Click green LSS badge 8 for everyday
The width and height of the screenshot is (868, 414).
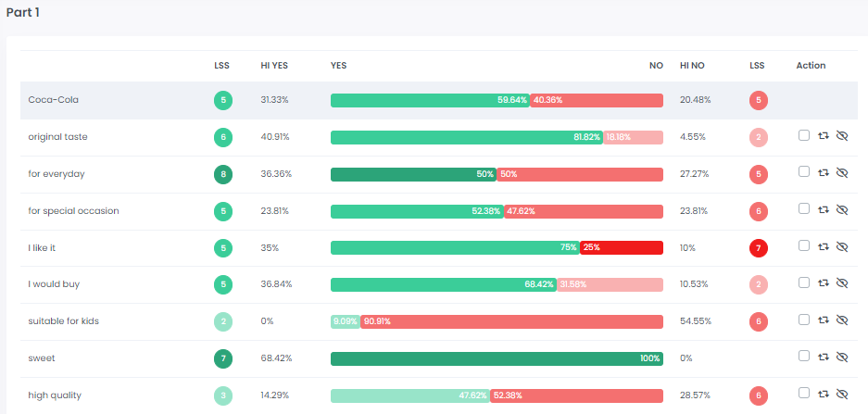222,174
